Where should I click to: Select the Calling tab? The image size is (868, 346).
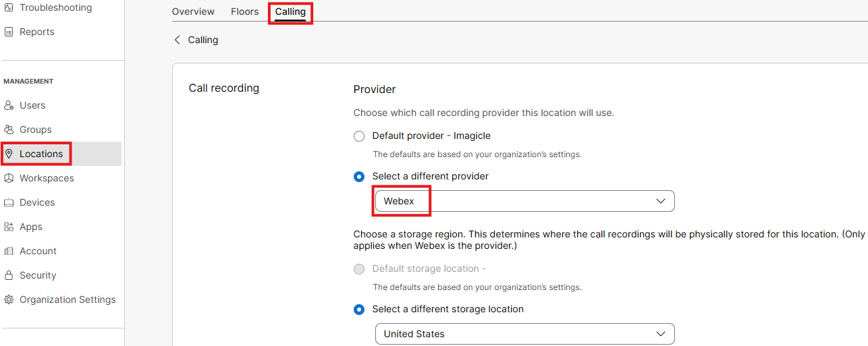coord(290,11)
